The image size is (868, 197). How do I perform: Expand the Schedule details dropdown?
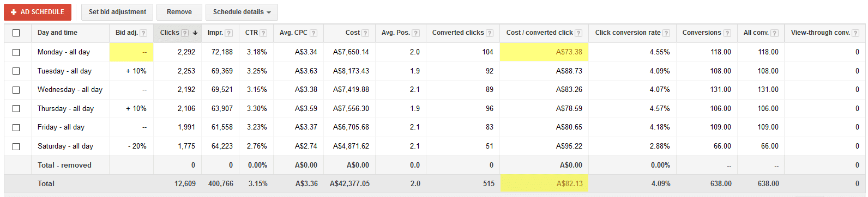tap(242, 12)
